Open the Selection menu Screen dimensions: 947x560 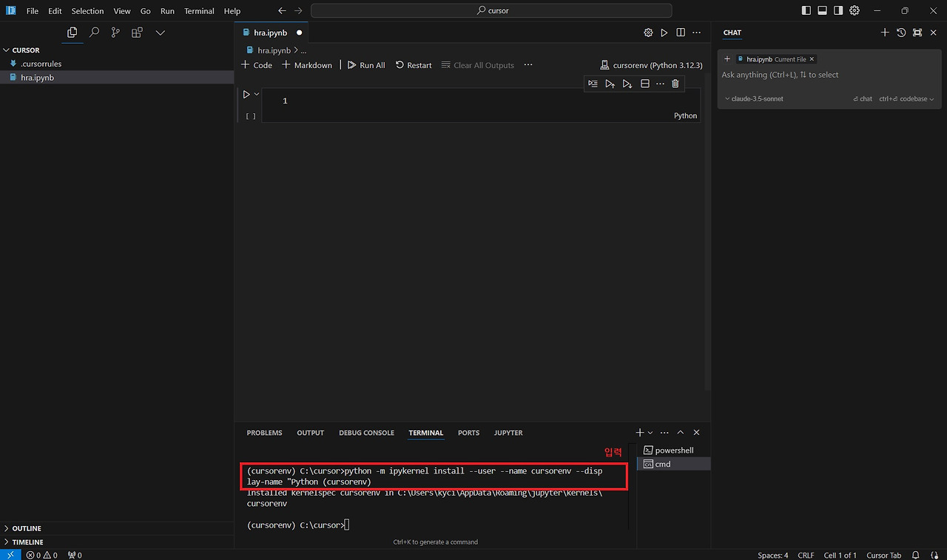[87, 11]
